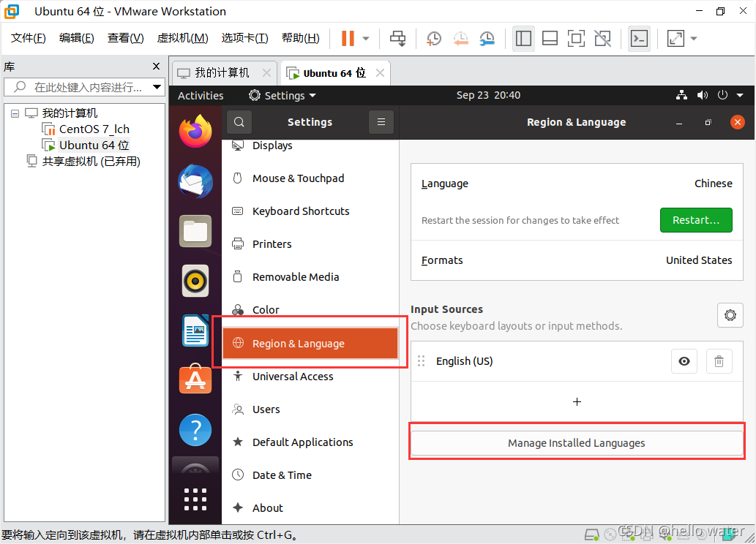Open the 虚拟机(M) menu

click(x=182, y=38)
